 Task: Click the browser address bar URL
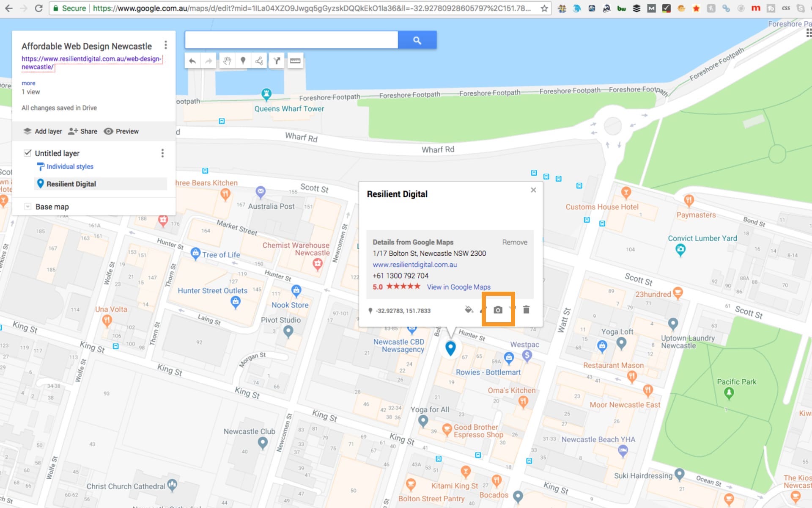[312, 8]
